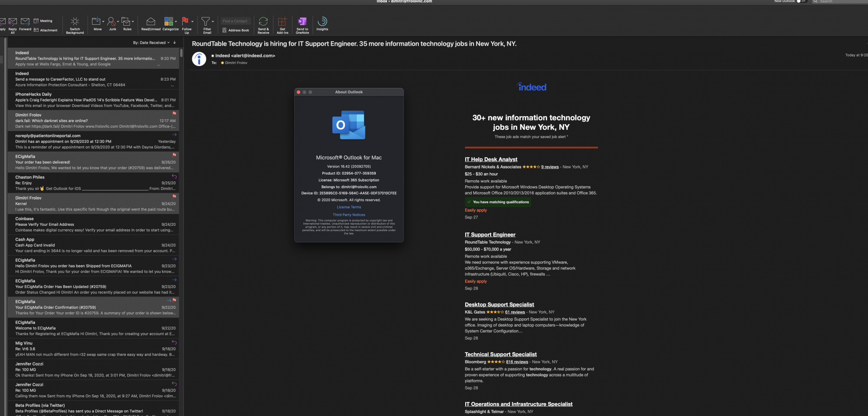Click Switch Background sun icon
This screenshot has width=868, height=416.
pos(75,21)
